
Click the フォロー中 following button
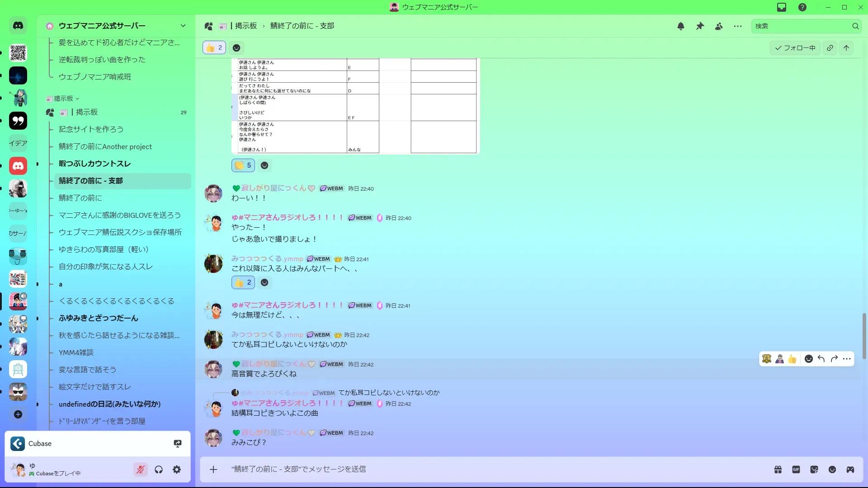coord(795,48)
